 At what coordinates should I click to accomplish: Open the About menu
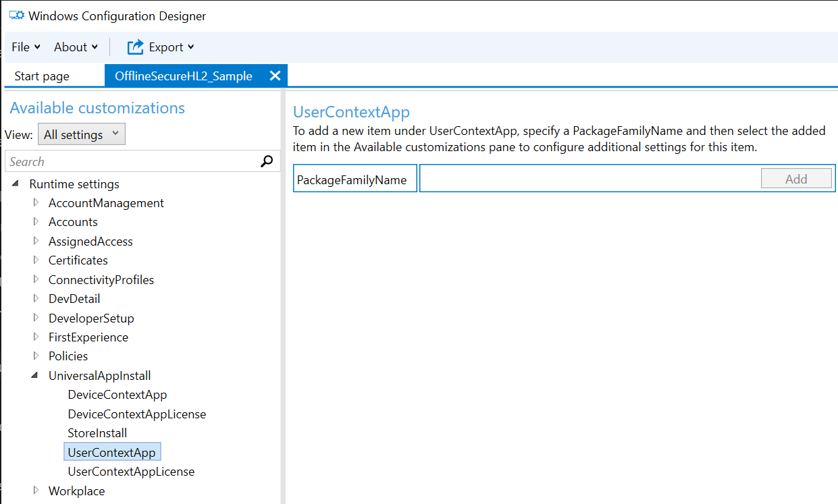coord(70,47)
